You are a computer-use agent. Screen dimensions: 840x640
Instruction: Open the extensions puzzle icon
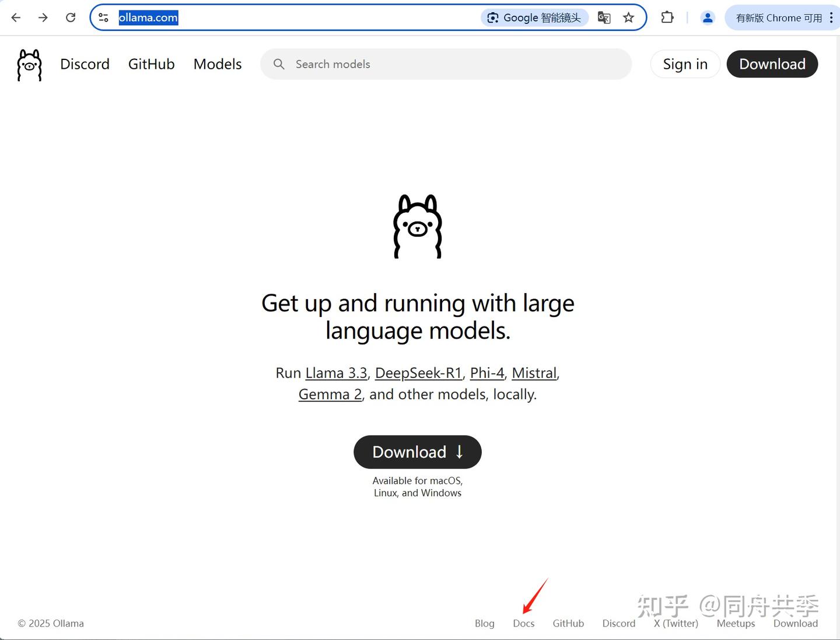667,17
